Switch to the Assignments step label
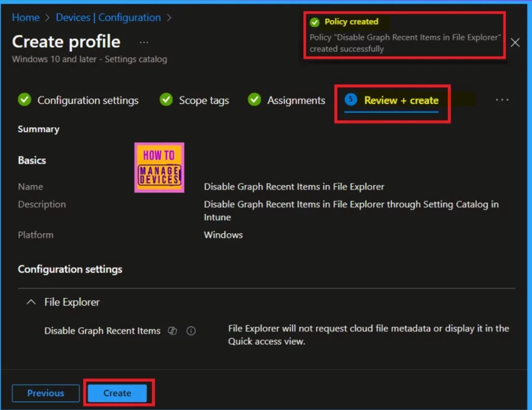The image size is (532, 410). coord(296,100)
